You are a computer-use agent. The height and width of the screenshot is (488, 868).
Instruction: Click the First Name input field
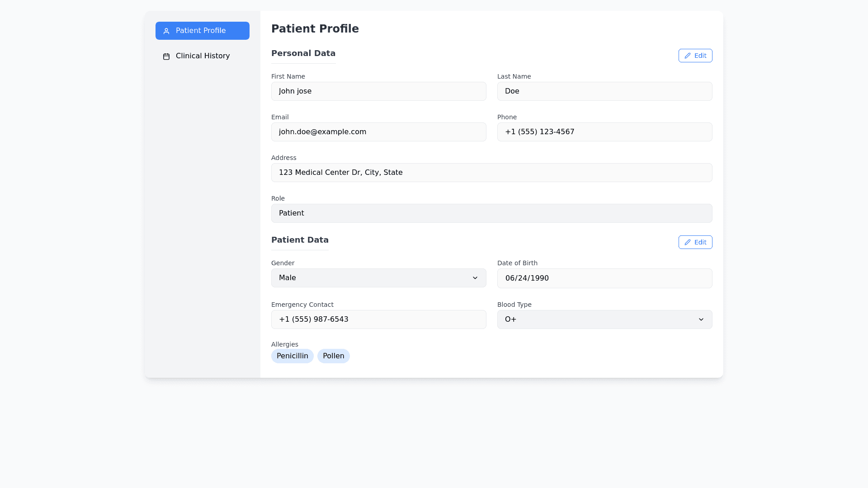[x=379, y=91]
